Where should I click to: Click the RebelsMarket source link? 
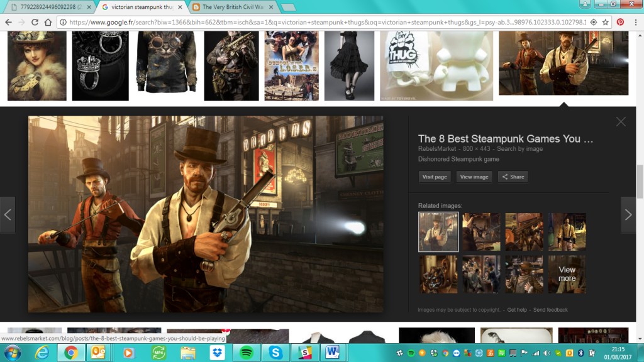pyautogui.click(x=437, y=148)
